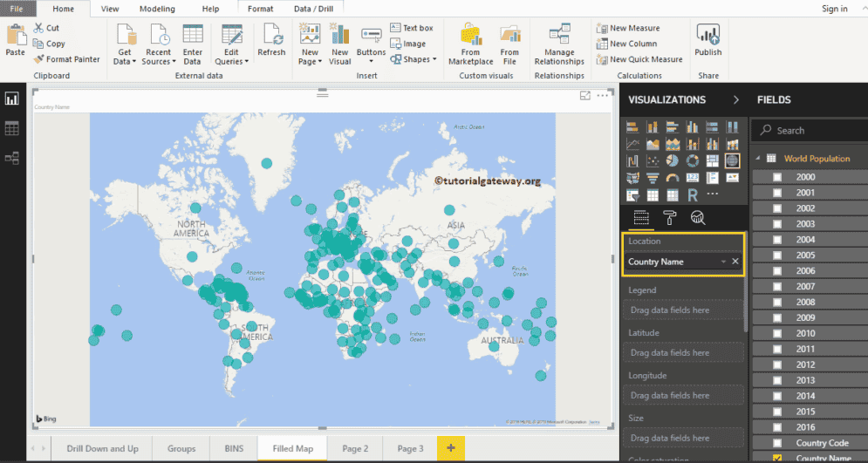The image size is (868, 463).
Task: Expand the Country Name field dropdown arrow
Action: click(723, 262)
